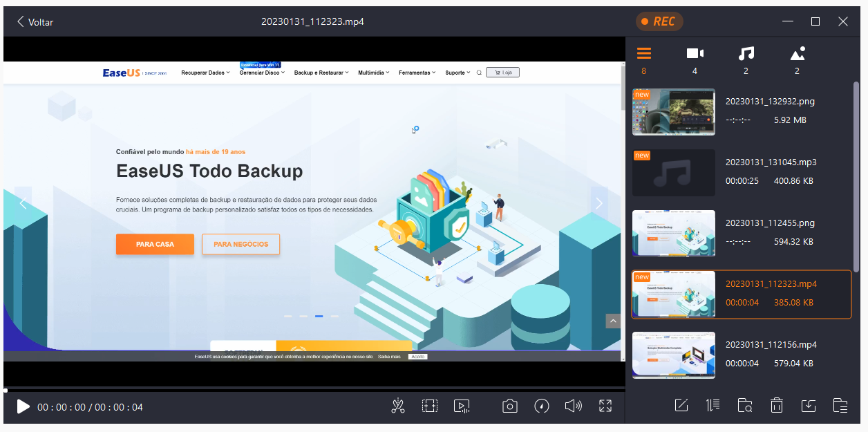Click the title 20230131_112323.mp4 at top
The image size is (868, 432).
(x=312, y=21)
